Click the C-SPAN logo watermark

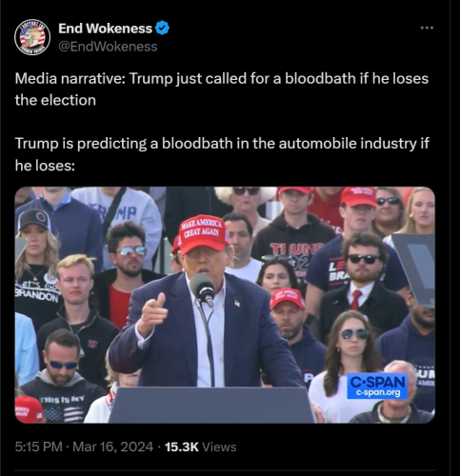tap(377, 383)
